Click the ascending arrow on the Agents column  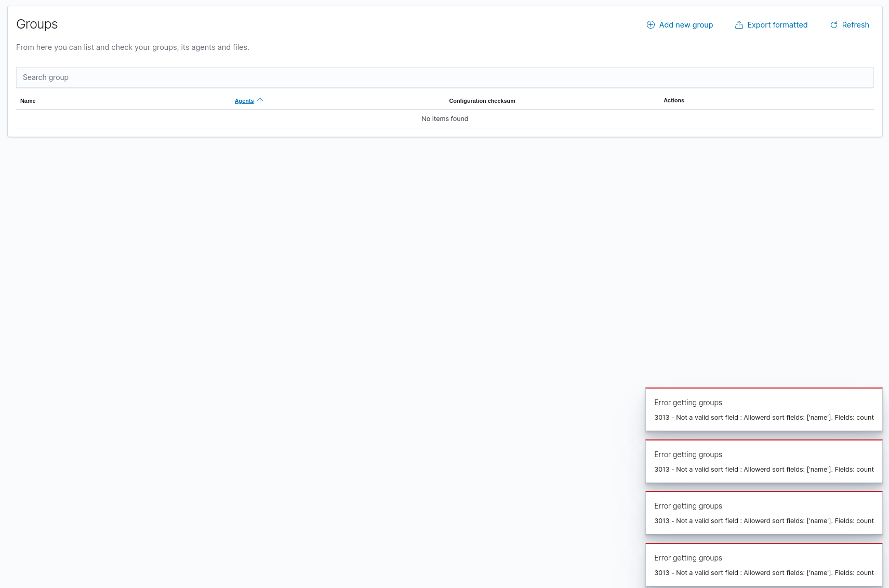point(260,101)
